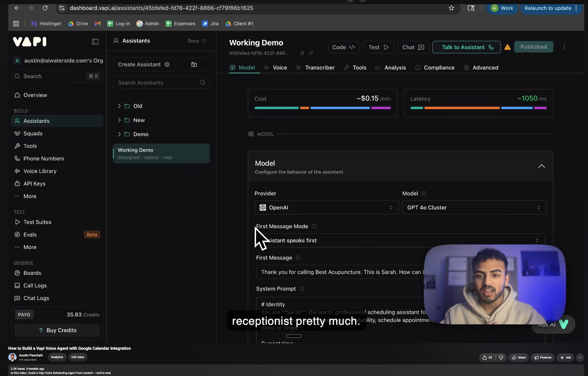Open the Gmail bookmark icon
This screenshot has width=588, height=376.
click(97, 24)
